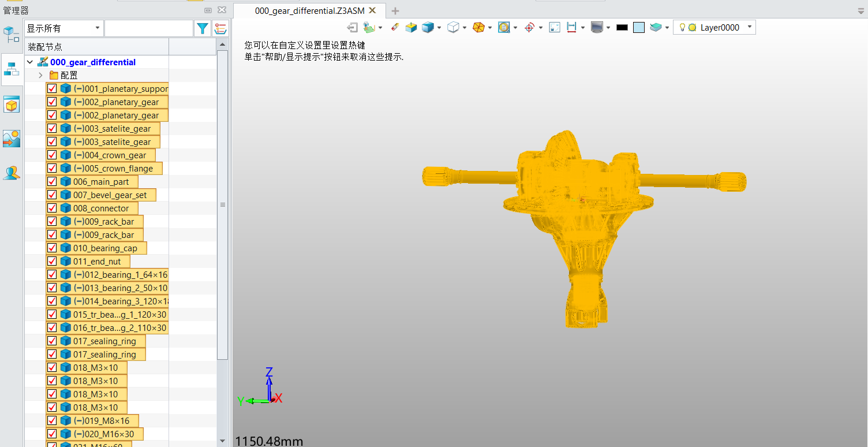Screen dimensions: 868x447
Task: Click the blue shaded cube display icon
Action: (428, 27)
